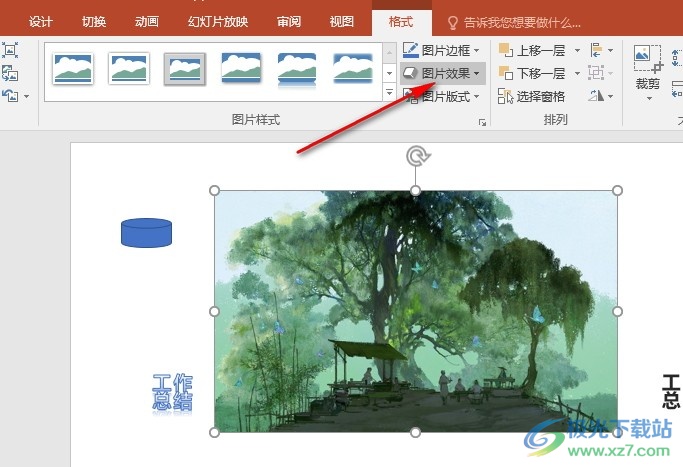Go to the 幻灯片放映 tab

pyautogui.click(x=218, y=21)
